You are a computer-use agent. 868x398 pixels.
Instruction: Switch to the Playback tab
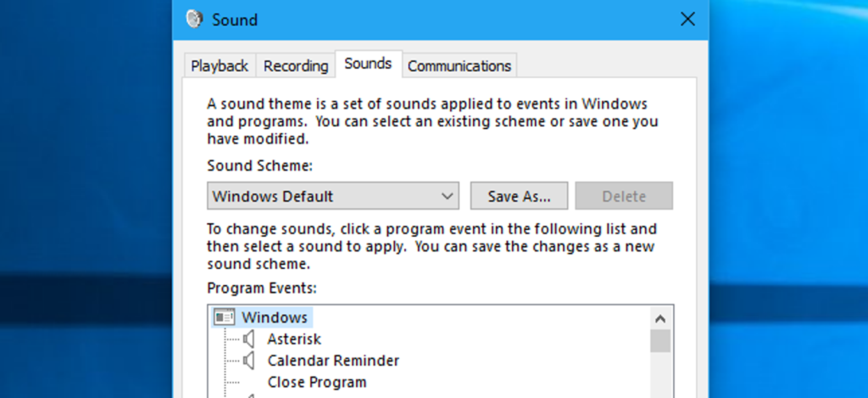220,65
